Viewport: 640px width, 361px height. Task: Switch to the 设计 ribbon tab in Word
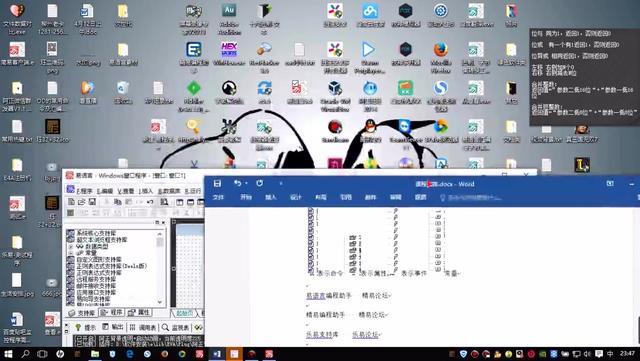pyautogui.click(x=296, y=197)
